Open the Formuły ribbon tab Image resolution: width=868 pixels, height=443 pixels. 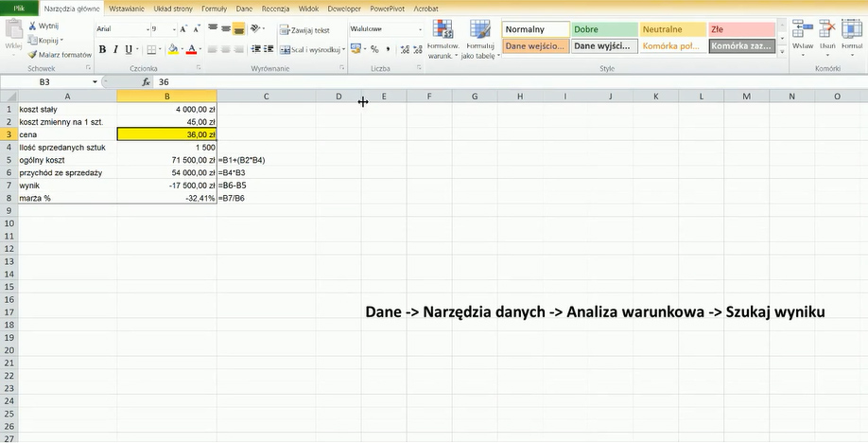[x=214, y=8]
